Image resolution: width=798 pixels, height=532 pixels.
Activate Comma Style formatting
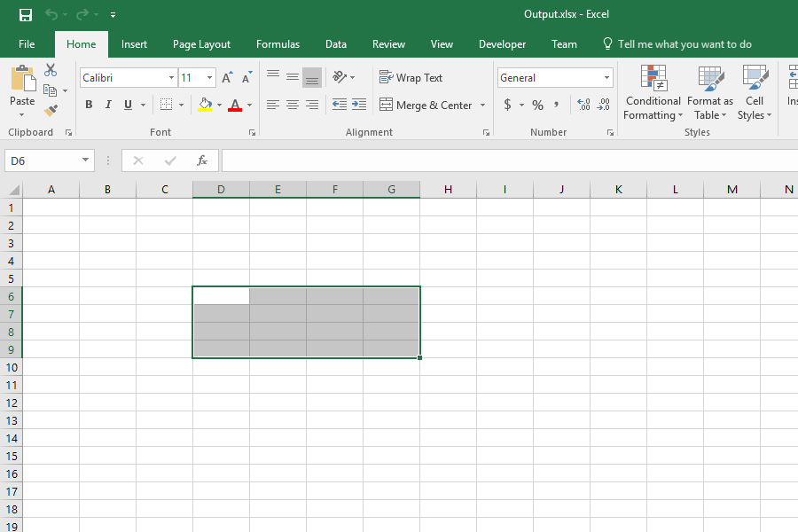click(x=556, y=105)
